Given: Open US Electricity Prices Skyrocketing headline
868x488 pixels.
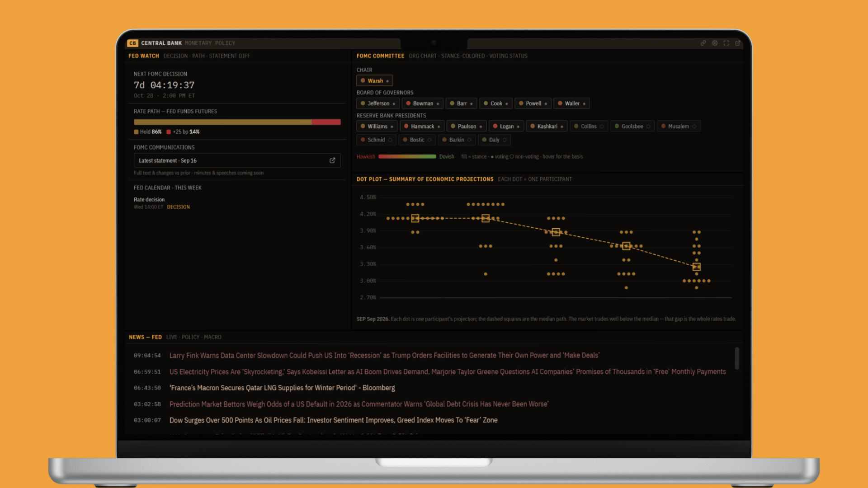Looking at the screenshot, I should coord(448,372).
